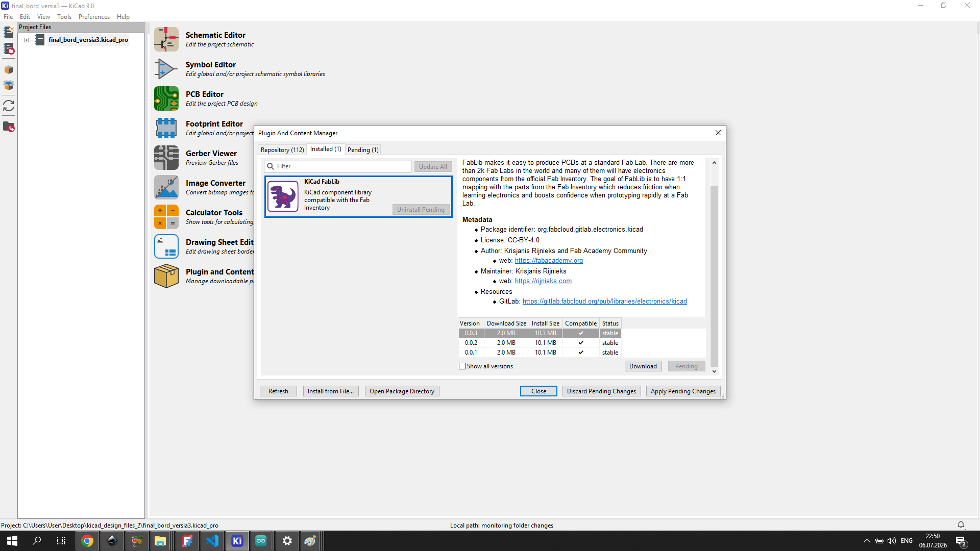
Task: Switch to the Installed (1) tab
Action: point(326,149)
